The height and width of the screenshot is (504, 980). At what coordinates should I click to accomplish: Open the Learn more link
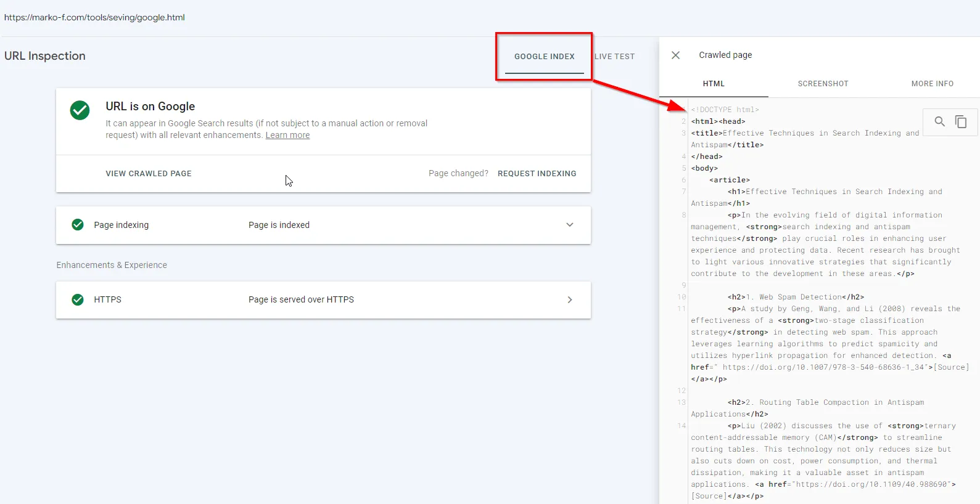click(x=287, y=136)
